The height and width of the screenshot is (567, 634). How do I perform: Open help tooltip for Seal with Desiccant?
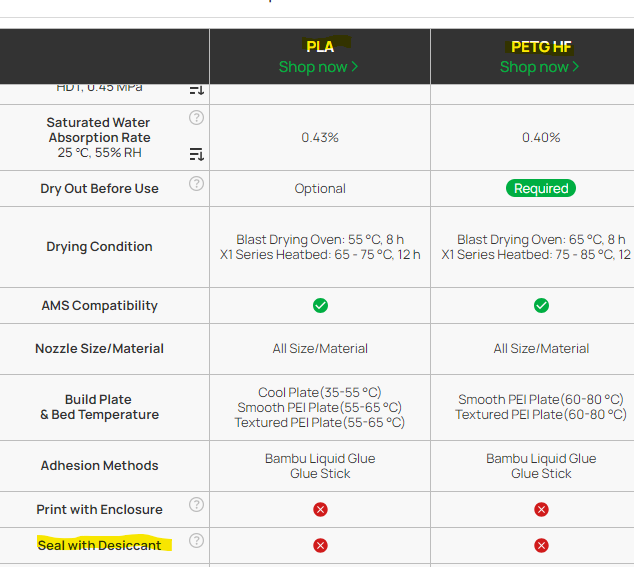tap(196, 541)
